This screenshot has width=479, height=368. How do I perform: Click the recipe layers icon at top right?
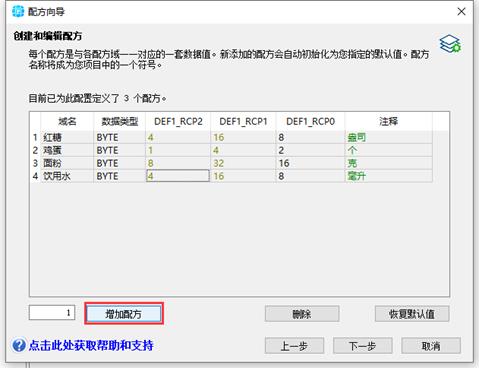point(450,44)
